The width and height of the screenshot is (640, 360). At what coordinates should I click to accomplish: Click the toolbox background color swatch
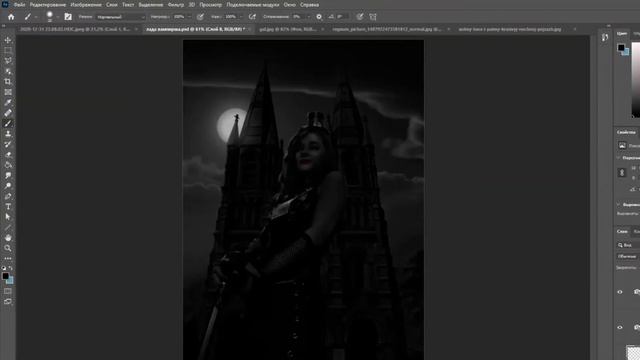(11, 281)
